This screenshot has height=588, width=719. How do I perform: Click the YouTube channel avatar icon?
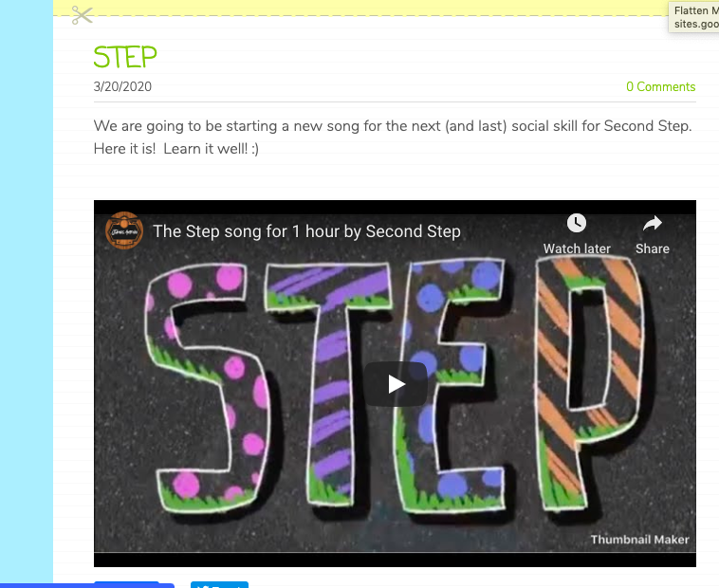124,230
